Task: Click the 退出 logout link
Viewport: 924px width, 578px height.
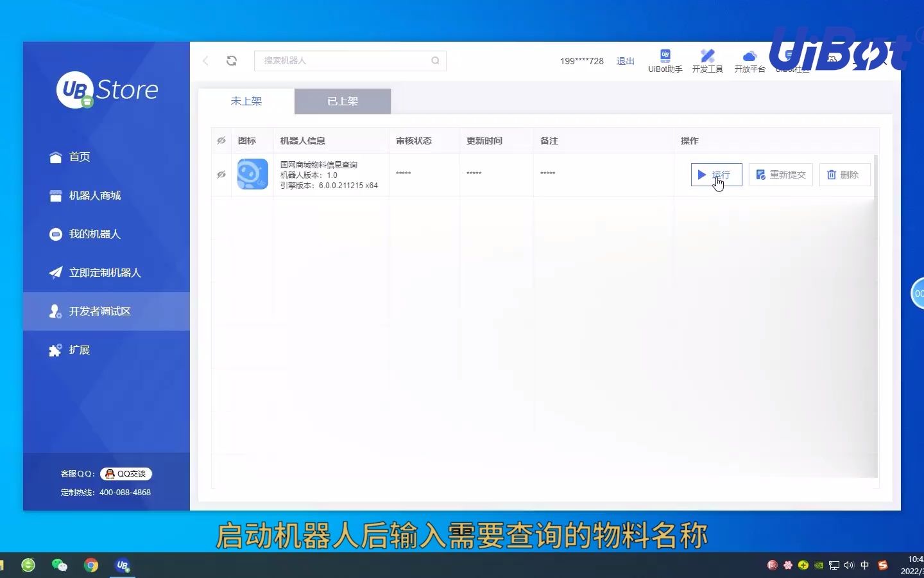Action: (625, 61)
